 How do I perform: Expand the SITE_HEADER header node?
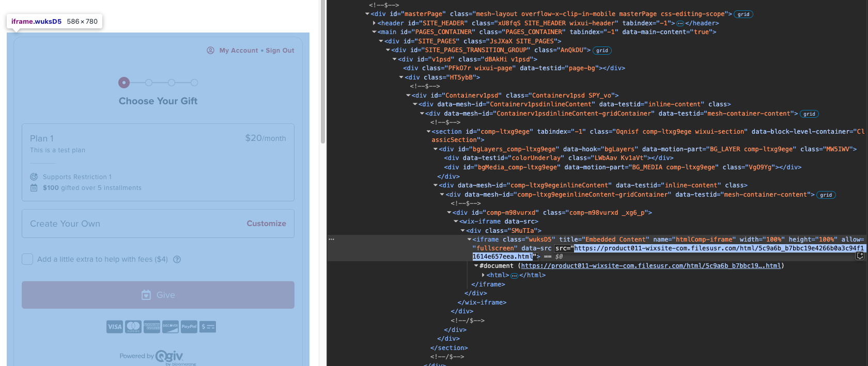[374, 23]
